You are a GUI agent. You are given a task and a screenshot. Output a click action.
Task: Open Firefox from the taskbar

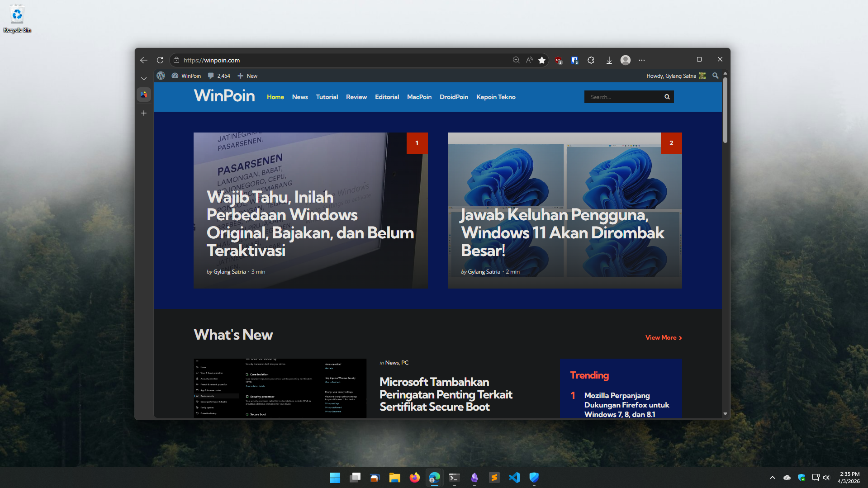pyautogui.click(x=414, y=478)
